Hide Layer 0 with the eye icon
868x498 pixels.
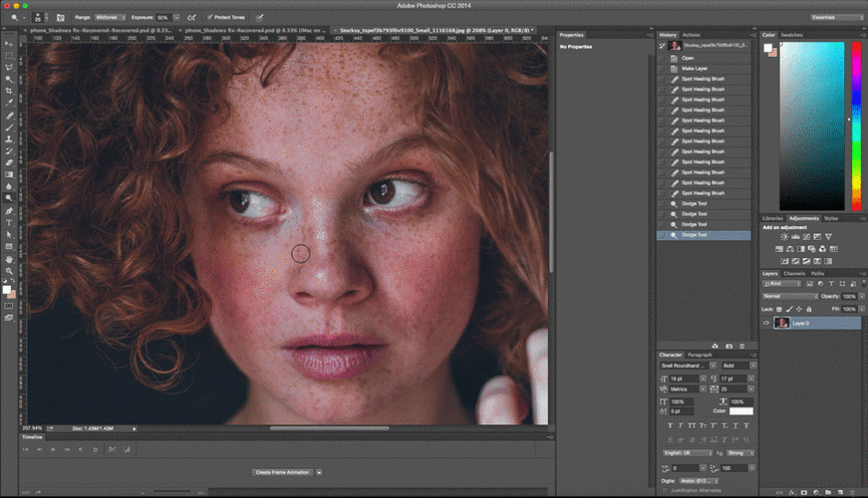[x=766, y=324]
